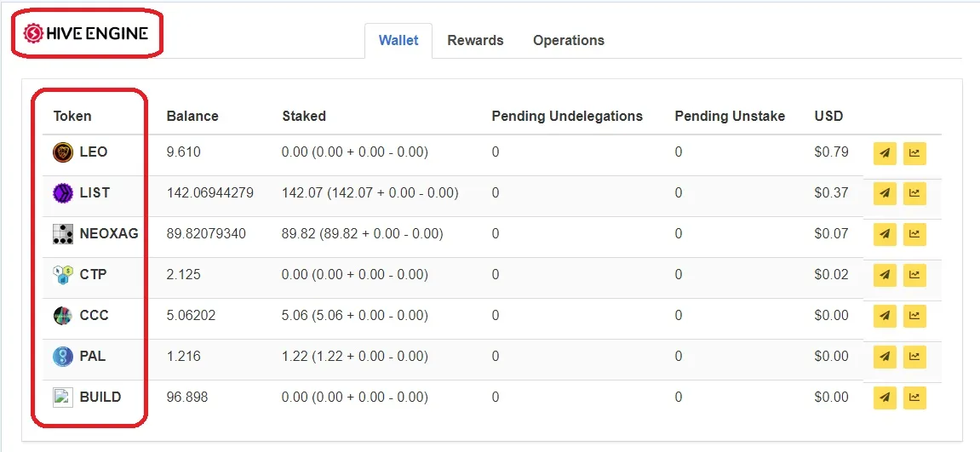Select the LEO token name

(x=94, y=152)
